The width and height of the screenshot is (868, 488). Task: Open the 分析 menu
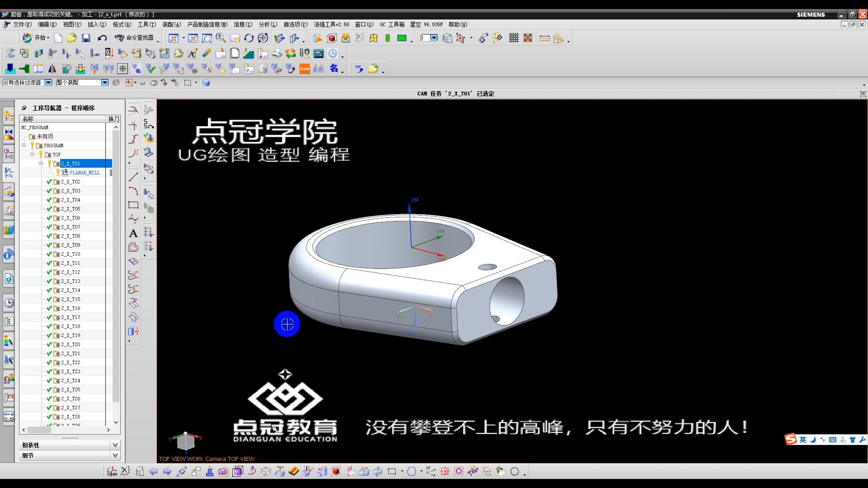[268, 24]
